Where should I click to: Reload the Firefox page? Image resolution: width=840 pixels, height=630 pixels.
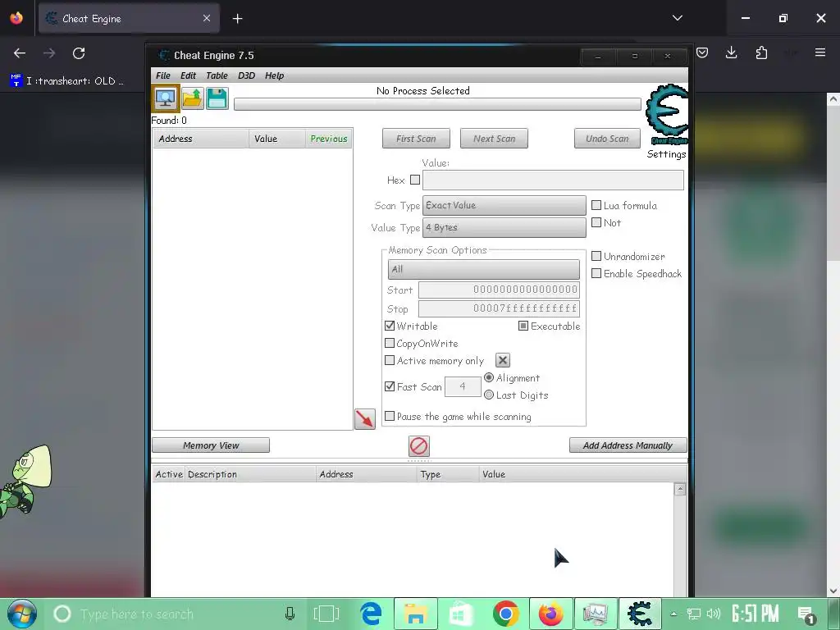coord(79,53)
